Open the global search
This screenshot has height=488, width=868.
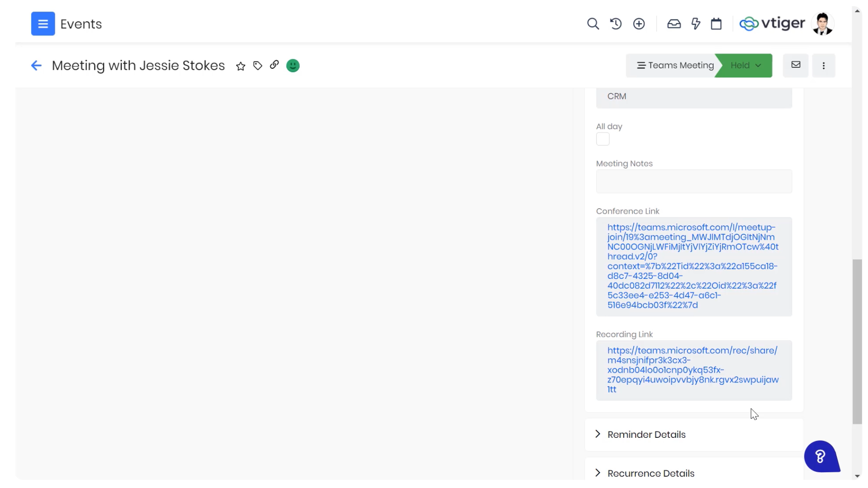click(592, 24)
